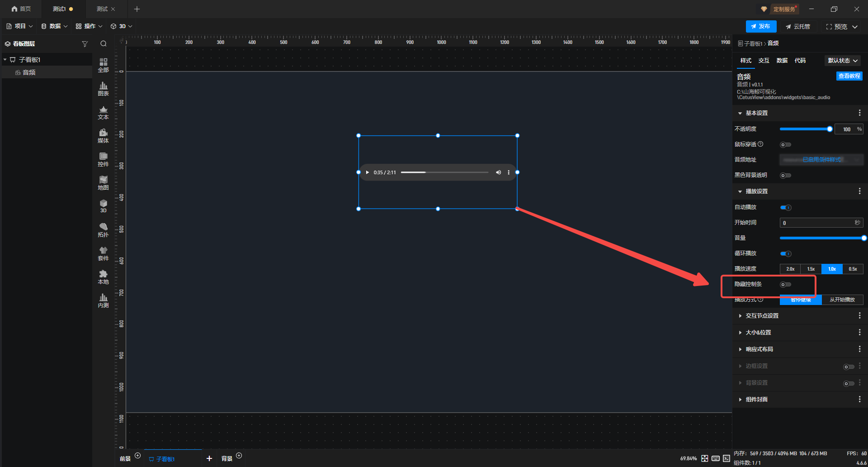Open the 套件 (kit) component category
The image size is (868, 467).
(x=103, y=253)
